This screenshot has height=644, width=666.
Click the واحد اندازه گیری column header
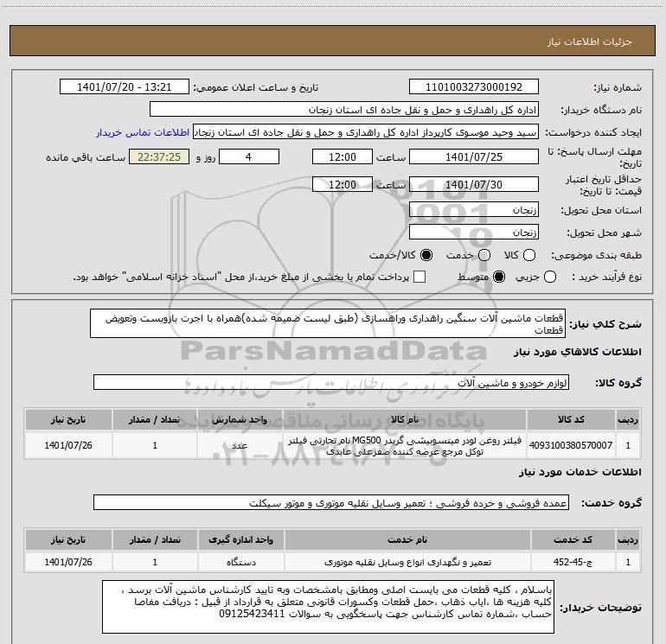(x=240, y=539)
